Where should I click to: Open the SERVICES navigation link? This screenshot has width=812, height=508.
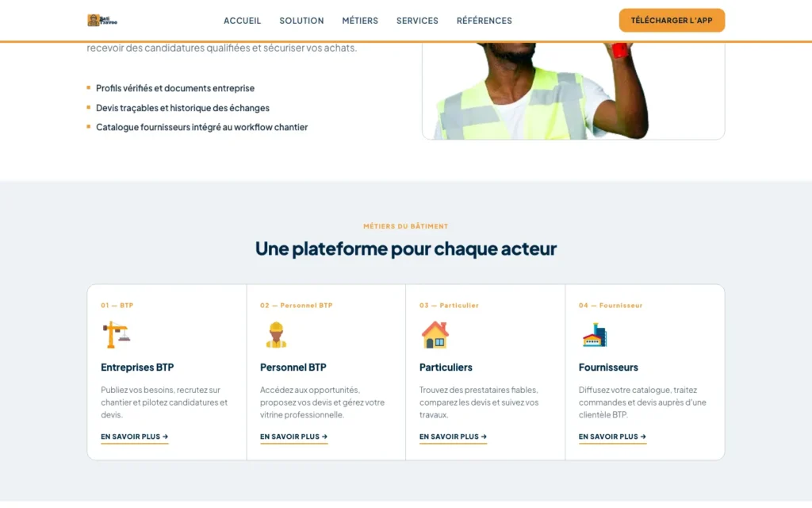417,21
